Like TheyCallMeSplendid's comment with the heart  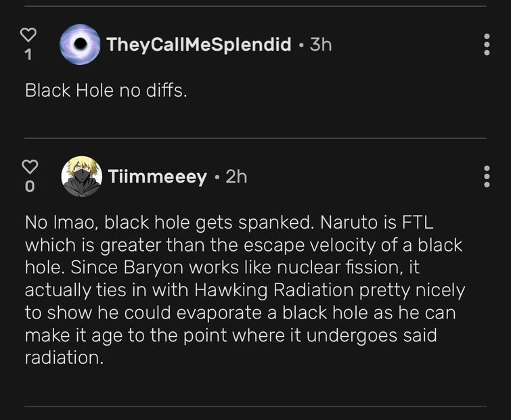[28, 34]
